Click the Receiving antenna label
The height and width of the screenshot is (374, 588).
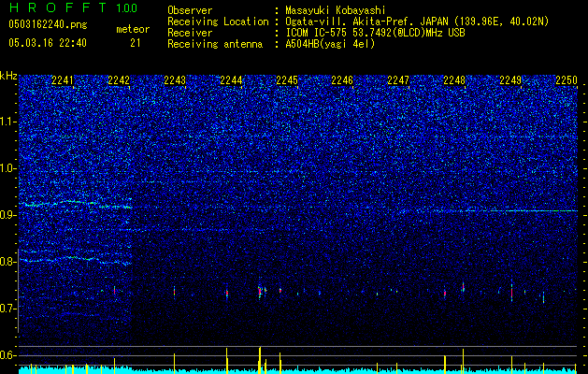pos(215,44)
